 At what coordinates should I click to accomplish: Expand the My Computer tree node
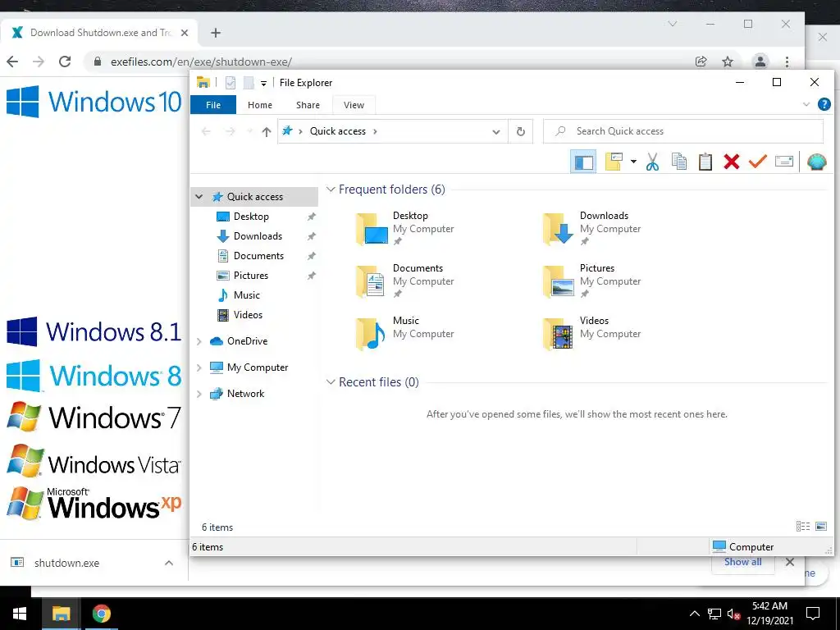[x=199, y=367]
